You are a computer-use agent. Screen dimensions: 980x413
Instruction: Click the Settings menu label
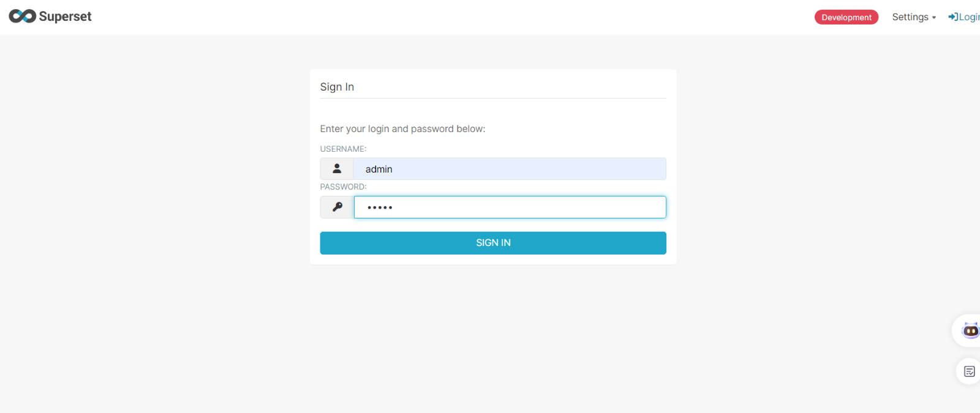coord(910,17)
